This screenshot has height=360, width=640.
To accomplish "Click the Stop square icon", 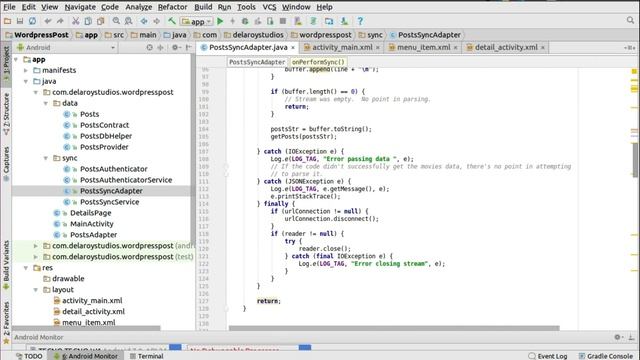I will click(x=282, y=21).
